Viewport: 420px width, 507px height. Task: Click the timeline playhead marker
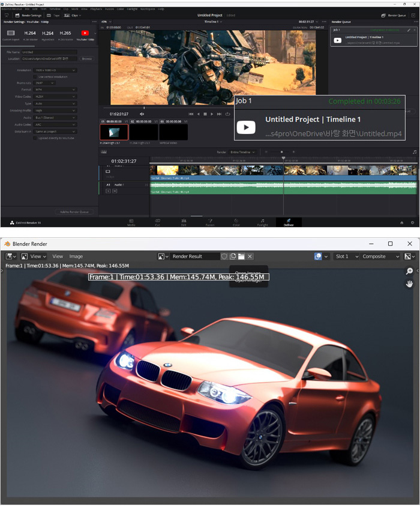click(284, 159)
